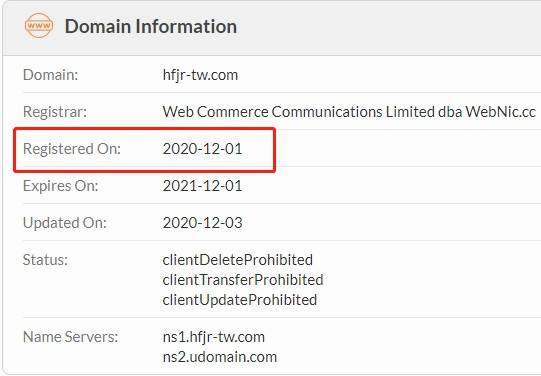The height and width of the screenshot is (376, 541).
Task: Click the clientUpdateProhibited status entry
Action: click(240, 300)
